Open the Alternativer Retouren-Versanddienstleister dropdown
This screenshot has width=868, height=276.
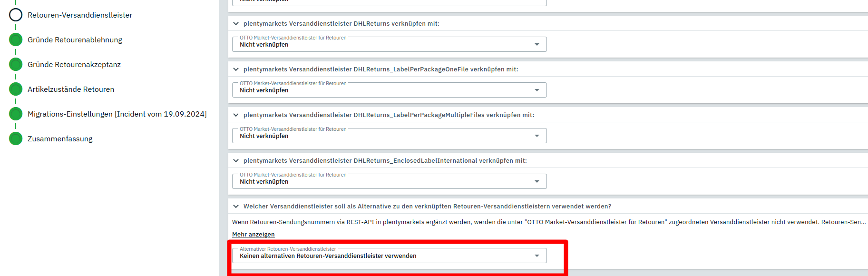point(389,256)
